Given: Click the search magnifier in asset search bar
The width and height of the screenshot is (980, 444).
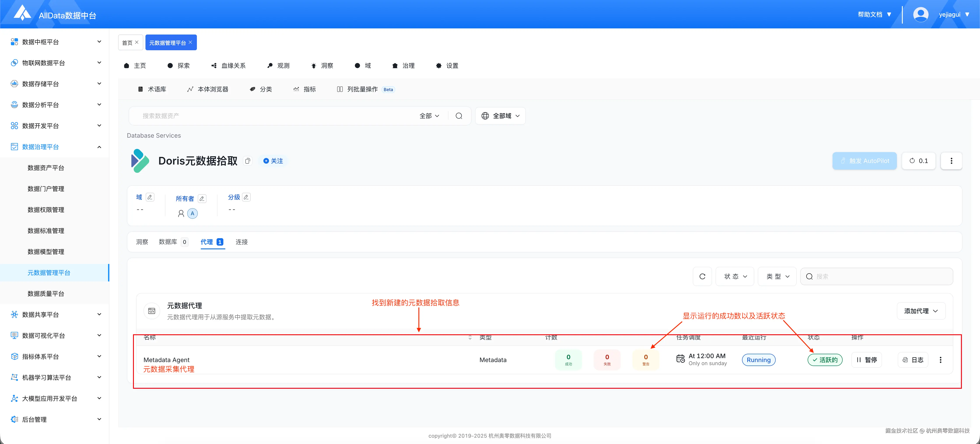Looking at the screenshot, I should [x=459, y=116].
